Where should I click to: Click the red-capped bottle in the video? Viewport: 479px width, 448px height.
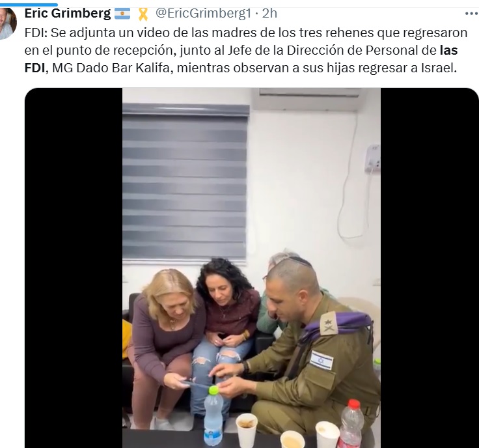[351, 423]
